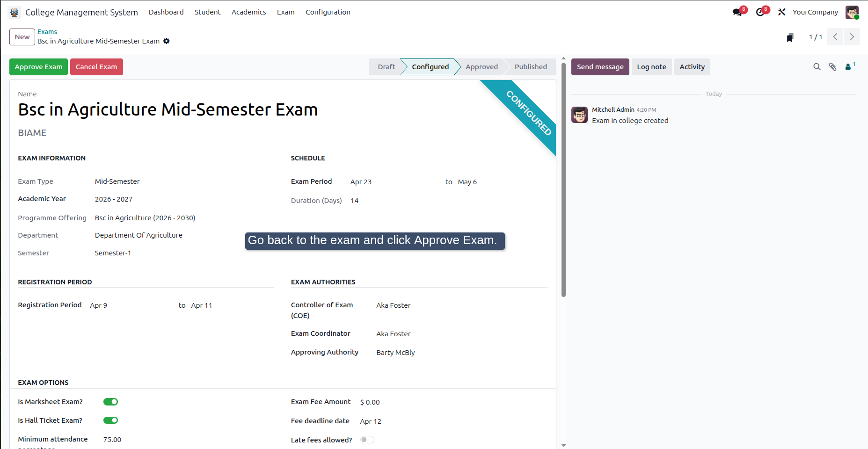Click the form's vertical scrollbar

(x=563, y=179)
